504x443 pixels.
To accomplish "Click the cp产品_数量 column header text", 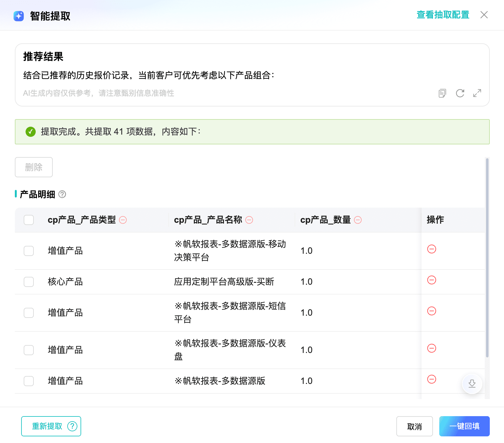I will pyautogui.click(x=326, y=220).
